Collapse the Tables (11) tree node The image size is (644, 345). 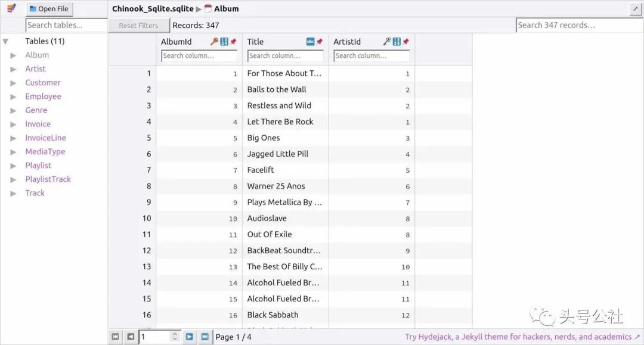point(5,42)
